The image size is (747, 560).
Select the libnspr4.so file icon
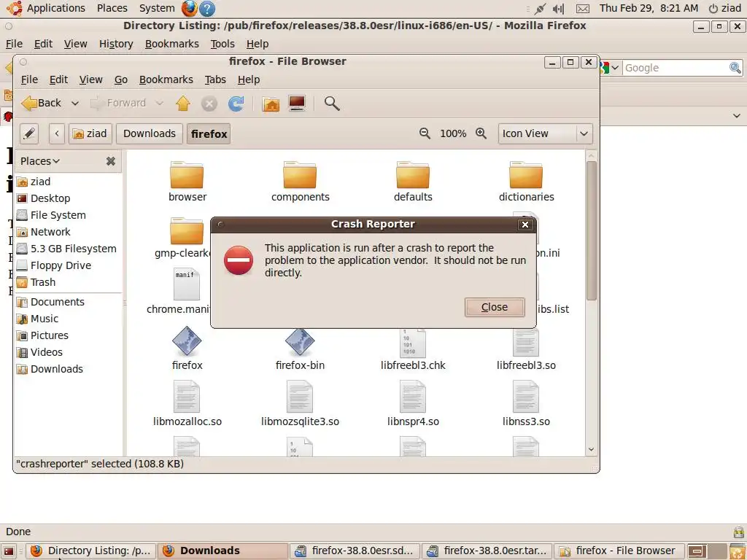point(413,397)
